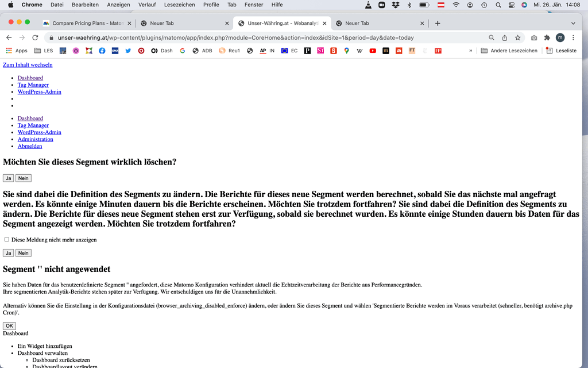Open the Facebook bookmark

101,51
